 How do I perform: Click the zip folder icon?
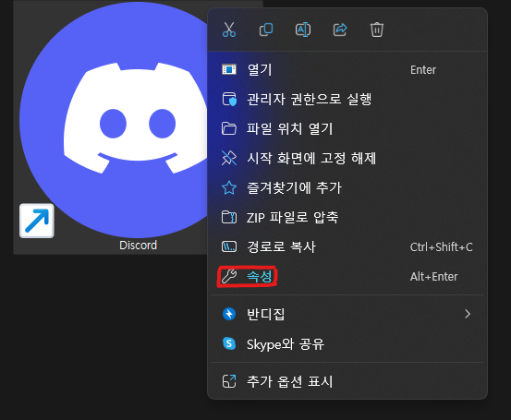(x=229, y=217)
